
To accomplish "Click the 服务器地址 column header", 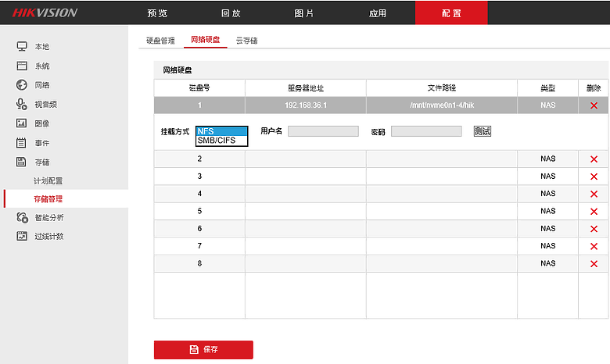I will click(x=306, y=88).
